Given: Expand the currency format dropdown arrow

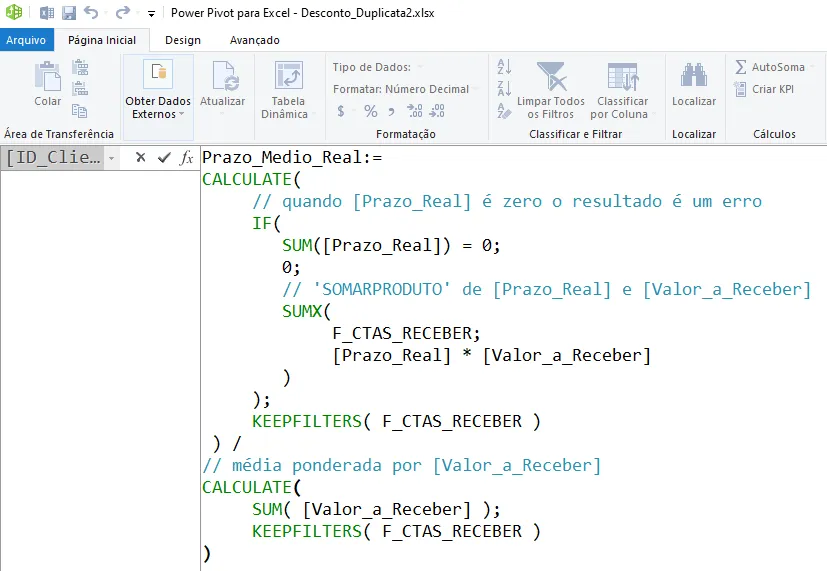Looking at the screenshot, I should (353, 111).
